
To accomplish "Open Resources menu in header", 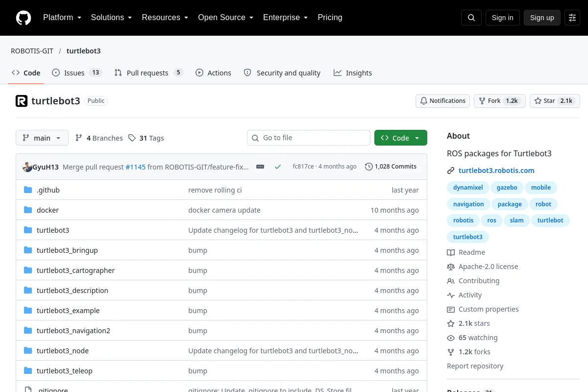I will (x=165, y=18).
